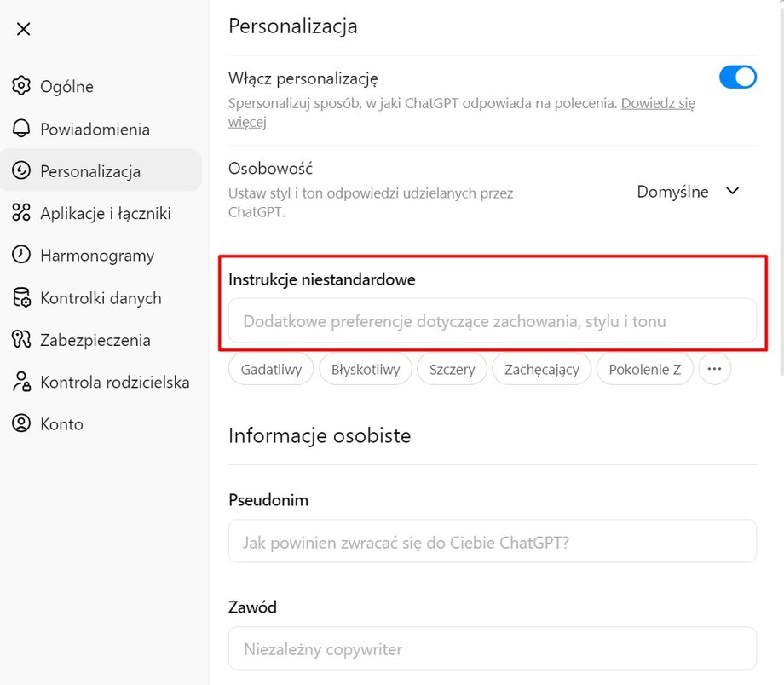This screenshot has height=685, width=784.
Task: Click the Pseudonim input field
Action: (492, 541)
